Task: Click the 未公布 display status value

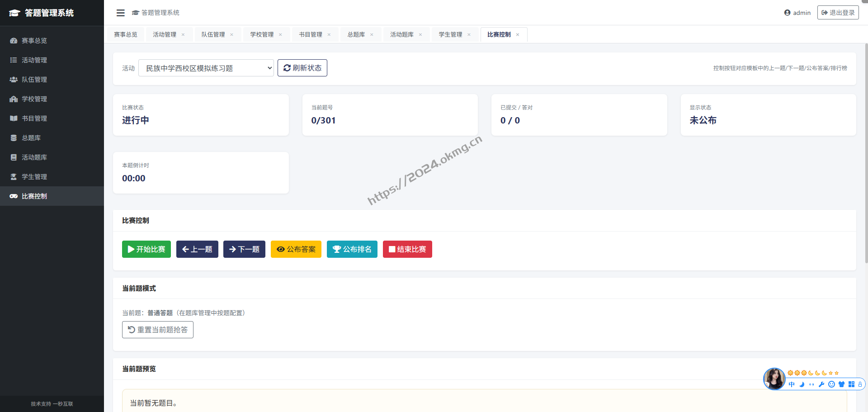Action: click(x=703, y=120)
